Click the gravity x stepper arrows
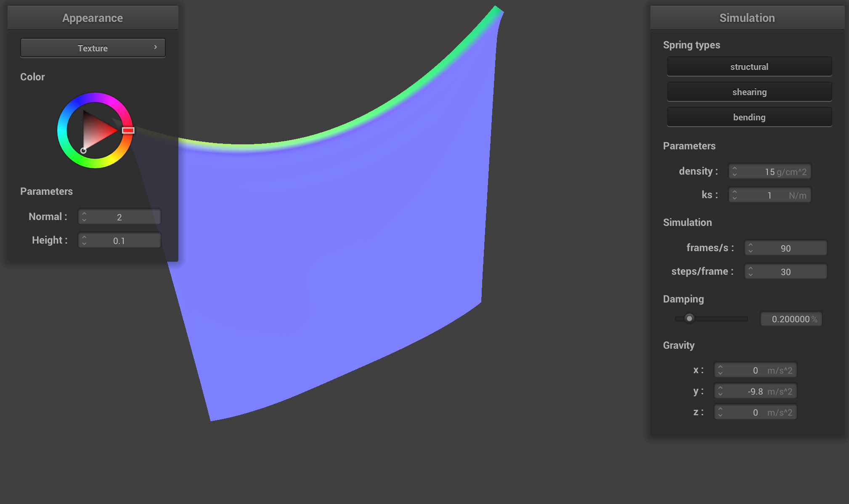849x504 pixels. click(720, 370)
